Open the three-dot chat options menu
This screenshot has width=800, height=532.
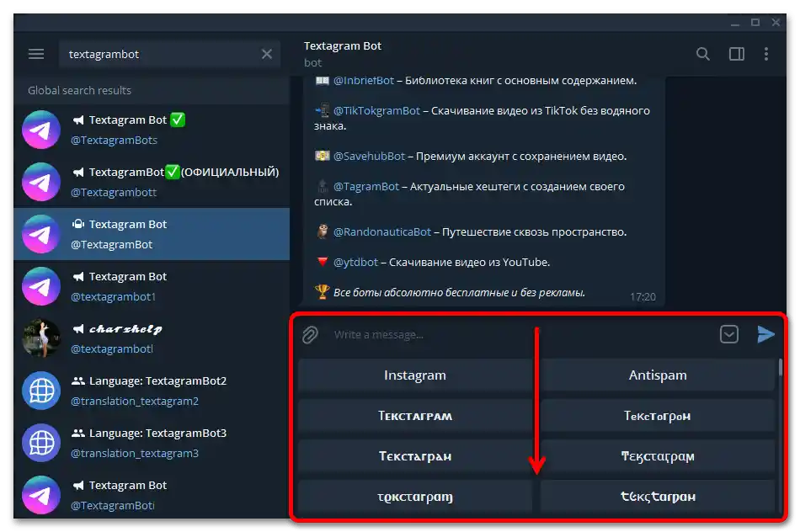(x=765, y=54)
